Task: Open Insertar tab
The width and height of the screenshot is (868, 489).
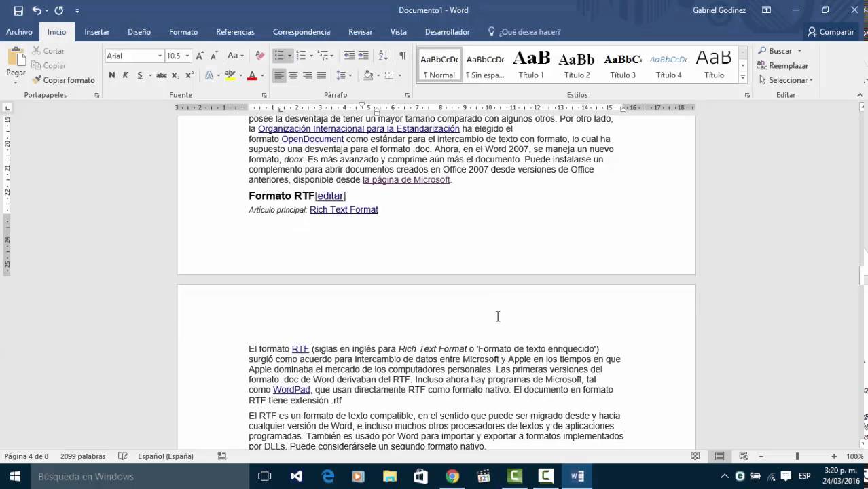Action: 97,32
